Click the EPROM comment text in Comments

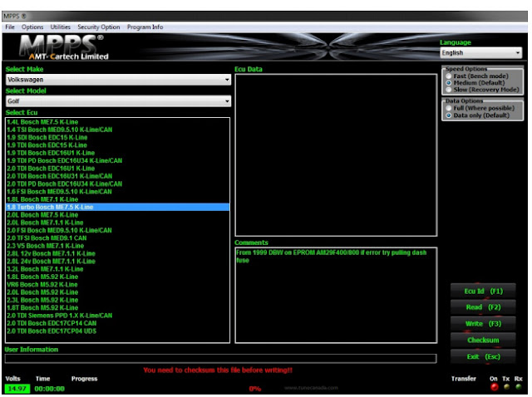click(331, 257)
